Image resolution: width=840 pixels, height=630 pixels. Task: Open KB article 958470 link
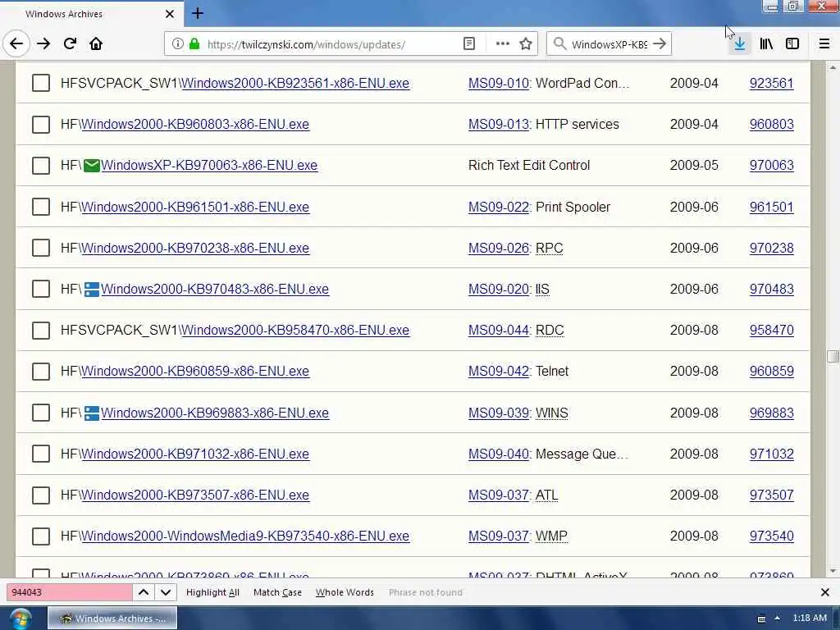click(x=771, y=331)
